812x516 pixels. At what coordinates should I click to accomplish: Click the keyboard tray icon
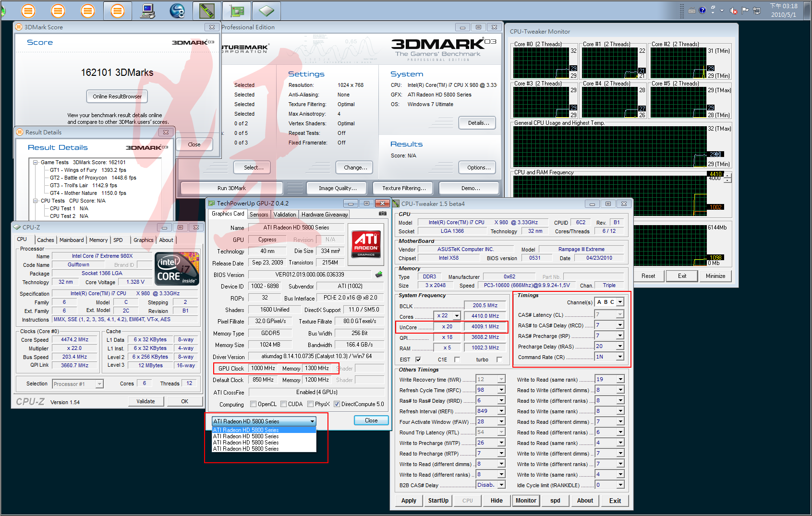(692, 10)
